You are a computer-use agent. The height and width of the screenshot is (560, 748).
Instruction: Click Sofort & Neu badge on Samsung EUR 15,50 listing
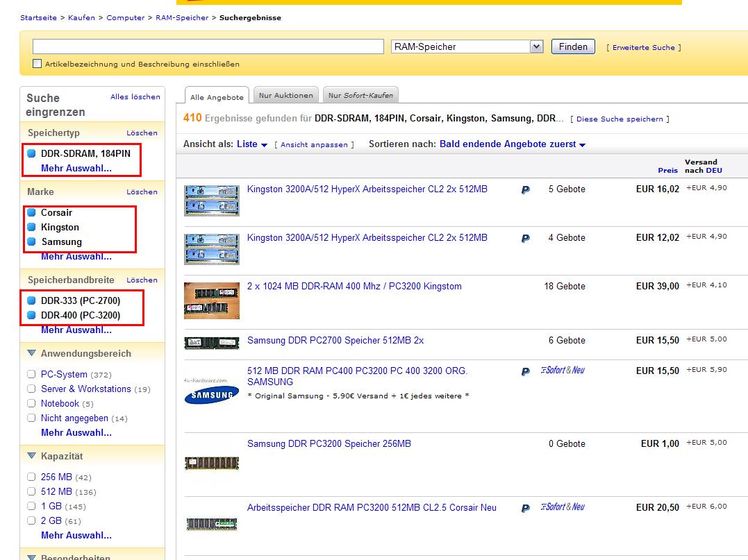tap(563, 371)
